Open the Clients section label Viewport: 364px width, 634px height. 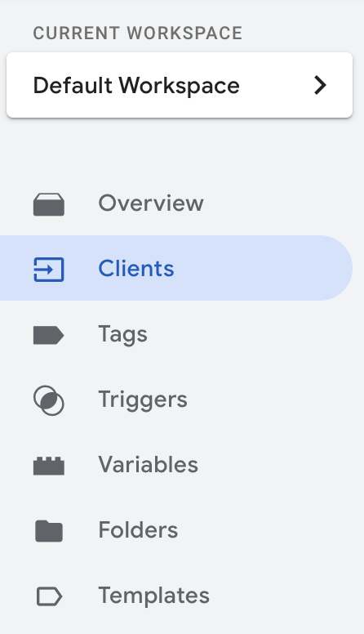[136, 269]
